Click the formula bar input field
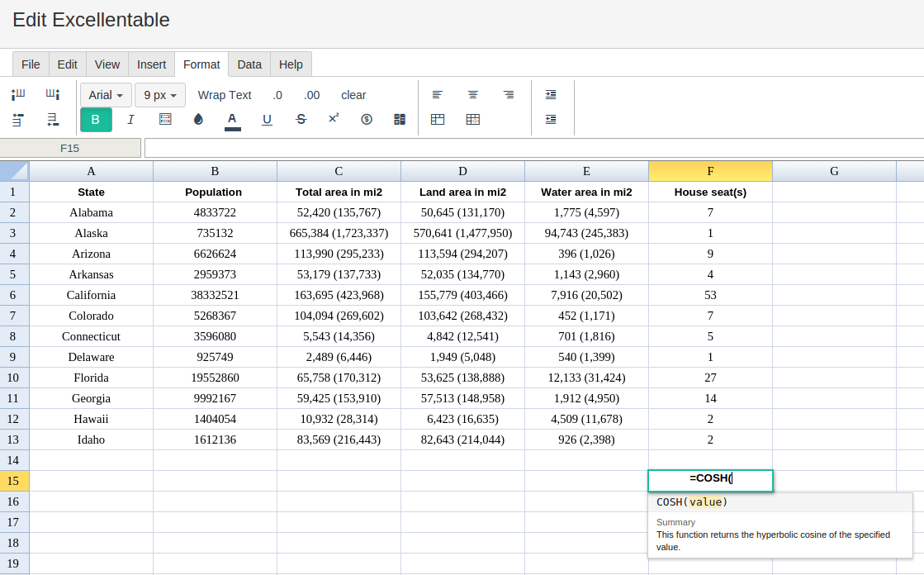This screenshot has height=575, width=924. pyautogui.click(x=533, y=148)
